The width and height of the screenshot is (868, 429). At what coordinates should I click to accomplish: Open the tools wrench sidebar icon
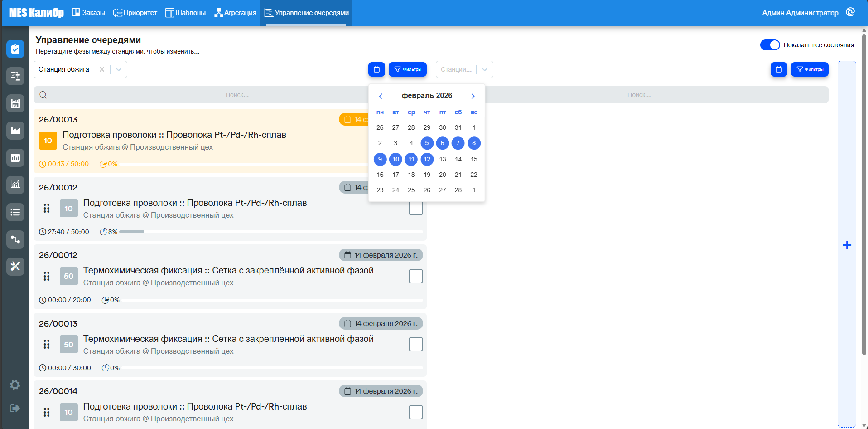[x=15, y=266]
